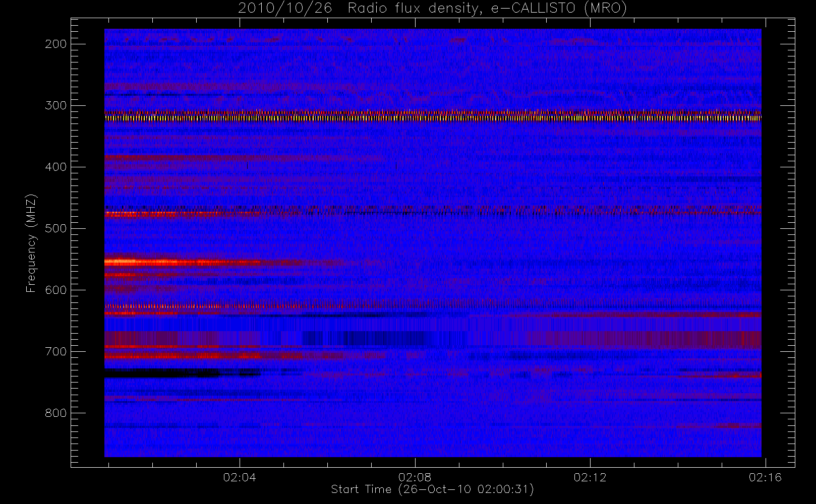
Task: Click the 400 frequency tick label
Action: coord(55,167)
